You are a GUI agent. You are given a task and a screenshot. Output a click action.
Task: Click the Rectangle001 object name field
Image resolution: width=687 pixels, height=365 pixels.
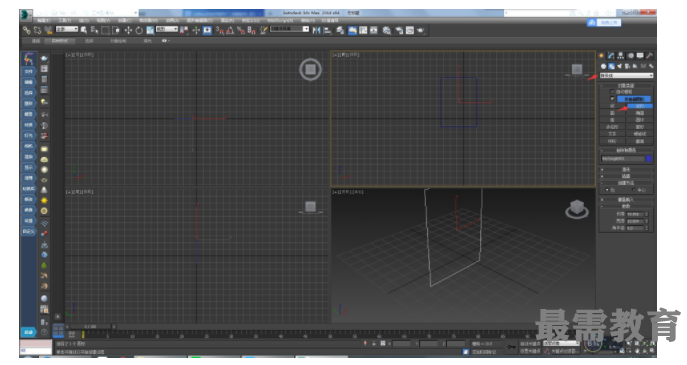click(623, 159)
